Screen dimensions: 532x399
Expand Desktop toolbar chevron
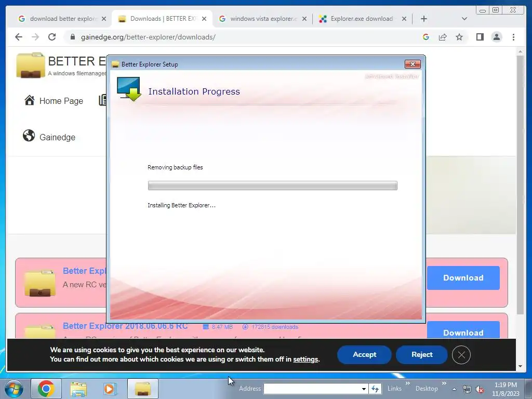pos(444,383)
